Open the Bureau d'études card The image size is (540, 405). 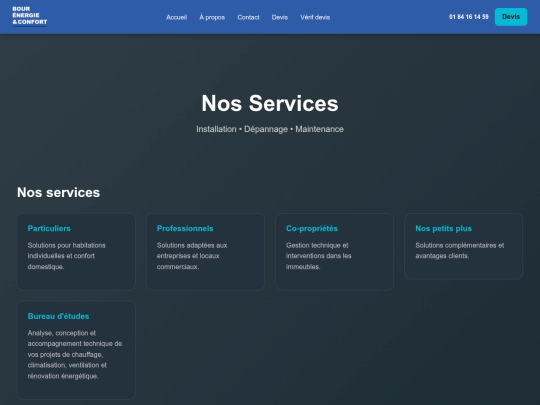76,350
